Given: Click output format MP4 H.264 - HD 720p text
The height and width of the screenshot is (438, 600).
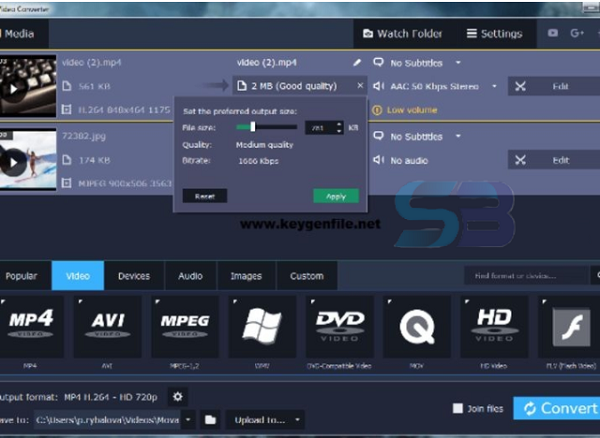Looking at the screenshot, I should pos(111,397).
